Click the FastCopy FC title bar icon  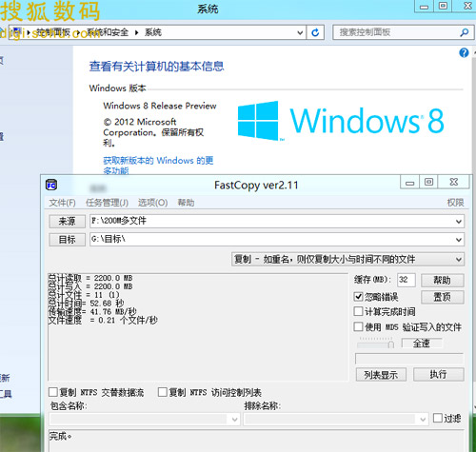click(x=51, y=185)
